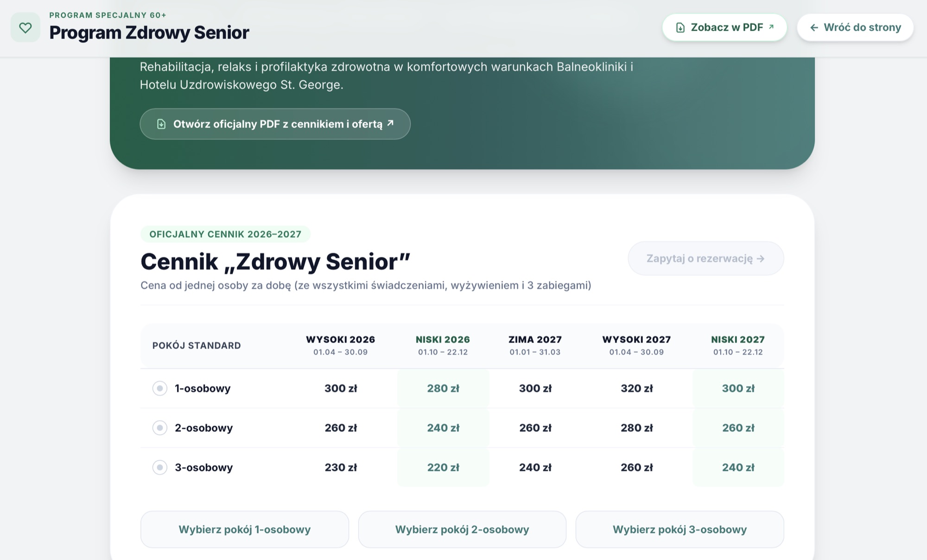Choose Wybierz pokój 1-osobowy
This screenshot has height=560, width=927.
(x=245, y=529)
